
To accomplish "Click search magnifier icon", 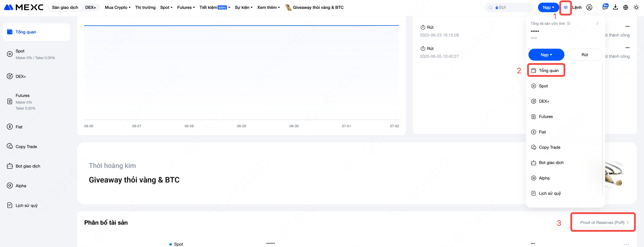I will (x=491, y=8).
